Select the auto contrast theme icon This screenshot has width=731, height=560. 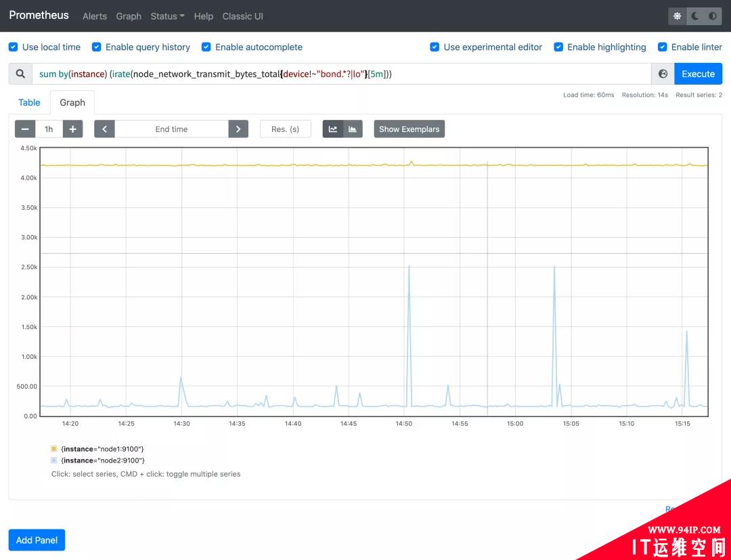tap(713, 16)
